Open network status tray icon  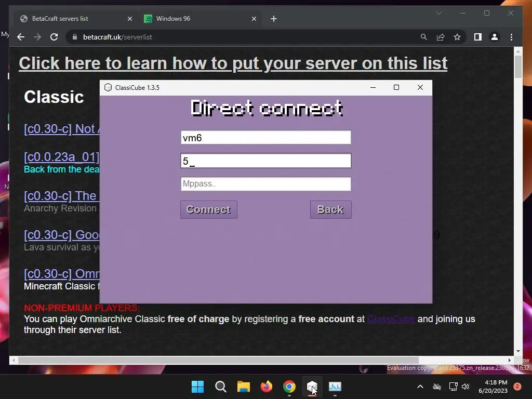[453, 387]
